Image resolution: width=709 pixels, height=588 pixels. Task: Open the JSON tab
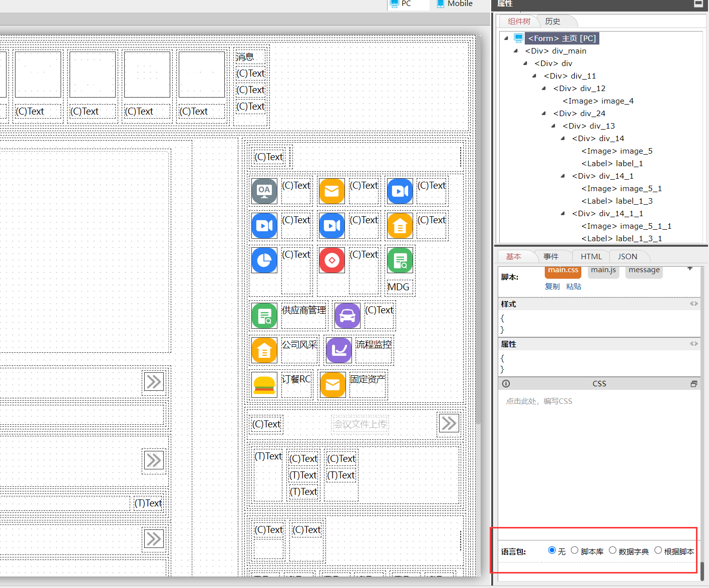(x=628, y=257)
